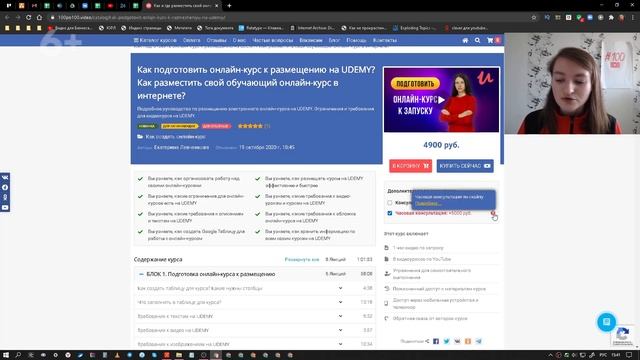Screen dimensions: 640x360
Task: Bookmark this page with the star icon
Action: click(534, 18)
